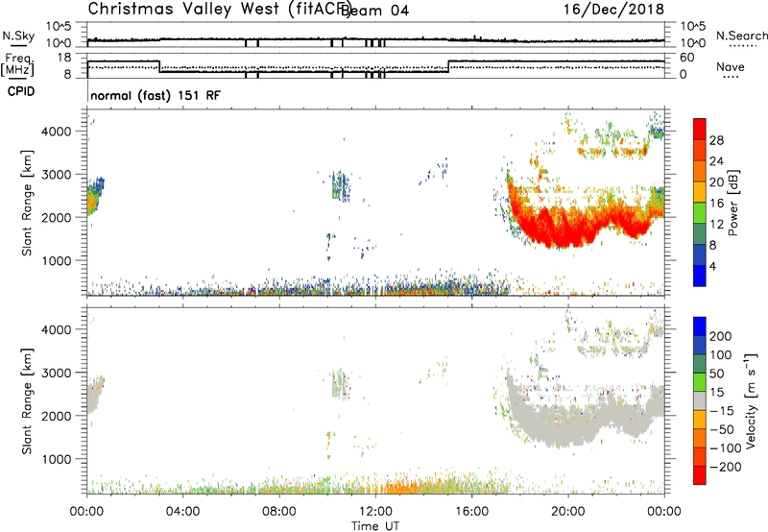Click the "Velocity [m s-1]" colorbar title

(751, 400)
